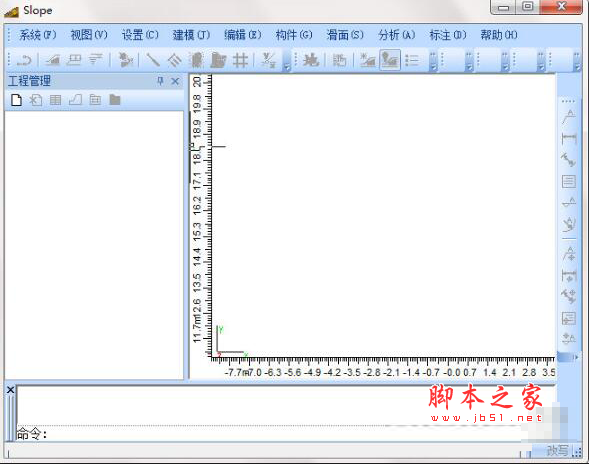589x464 pixels.
Task: Click the grid hash toolbar icon
Action: tap(240, 60)
